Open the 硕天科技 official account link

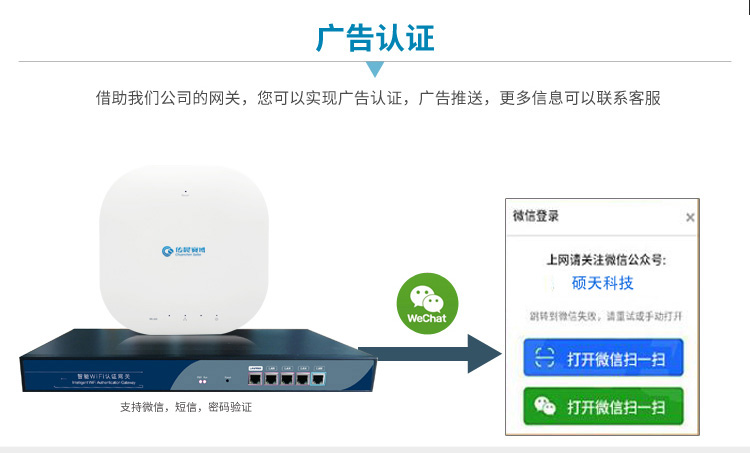(603, 283)
